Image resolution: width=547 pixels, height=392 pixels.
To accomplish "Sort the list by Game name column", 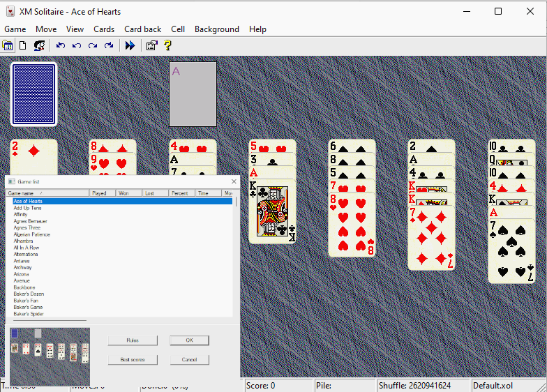I will tap(48, 193).
